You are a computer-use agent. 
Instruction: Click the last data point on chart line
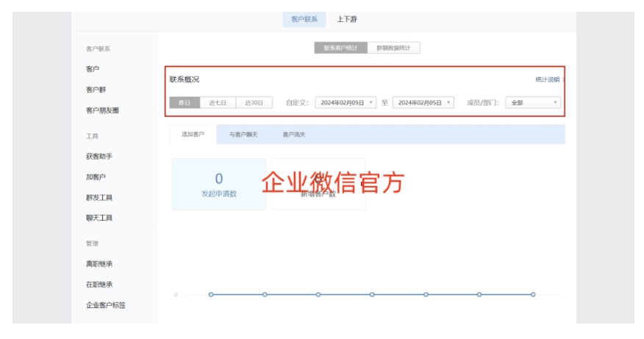coord(533,295)
